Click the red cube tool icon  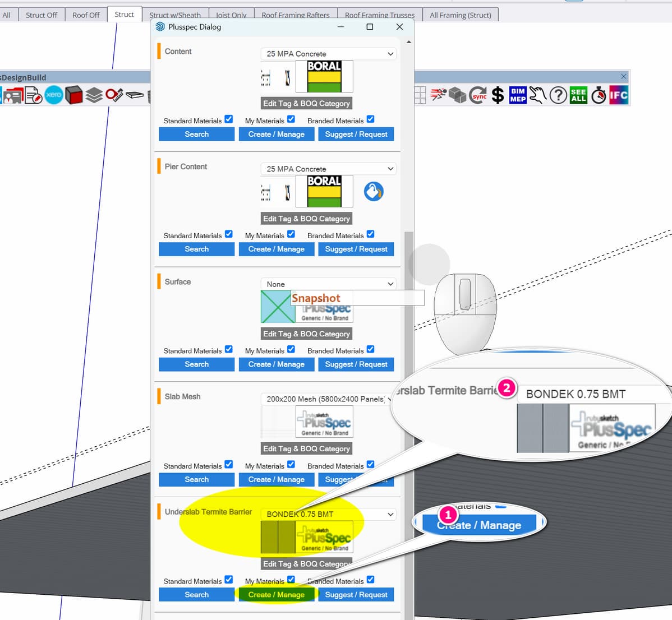(73, 95)
